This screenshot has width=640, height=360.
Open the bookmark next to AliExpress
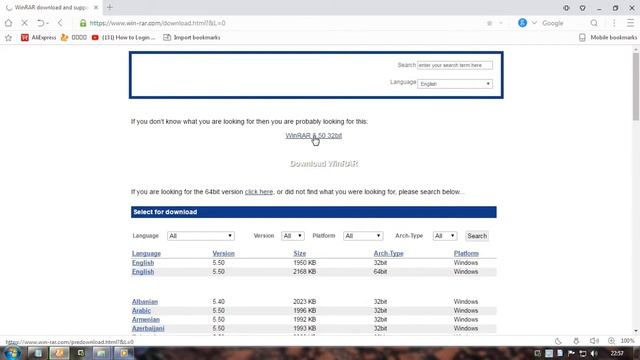pyautogui.click(x=73, y=38)
